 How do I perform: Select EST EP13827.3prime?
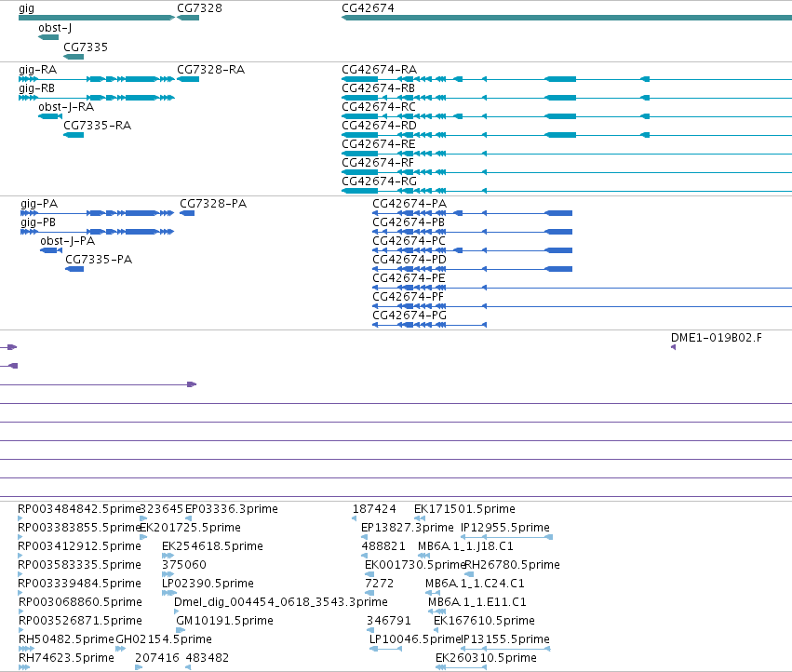(407, 528)
